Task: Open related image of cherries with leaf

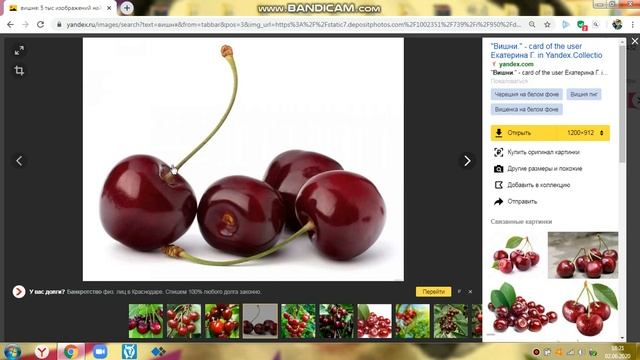Action: pyautogui.click(x=517, y=255)
